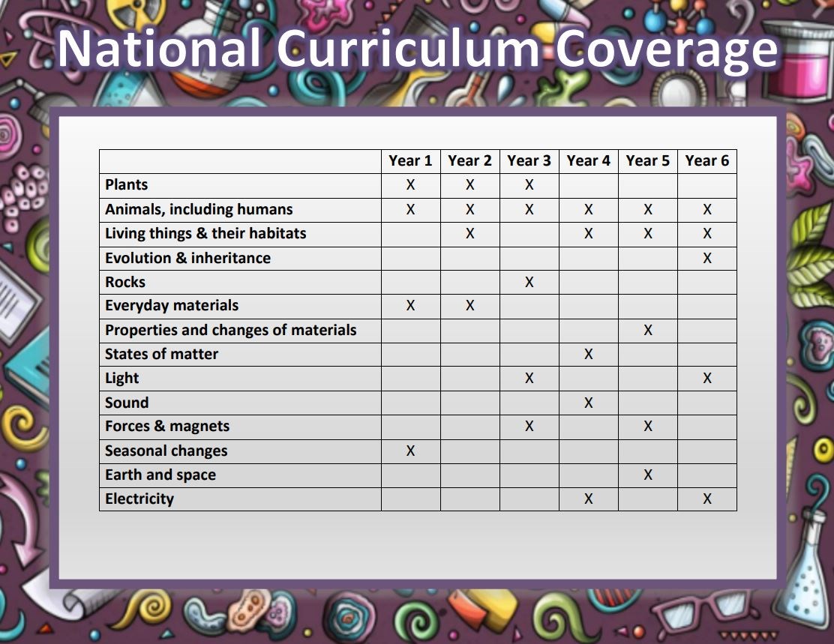834x644 pixels.
Task: Click the Sound row label
Action: point(127,403)
